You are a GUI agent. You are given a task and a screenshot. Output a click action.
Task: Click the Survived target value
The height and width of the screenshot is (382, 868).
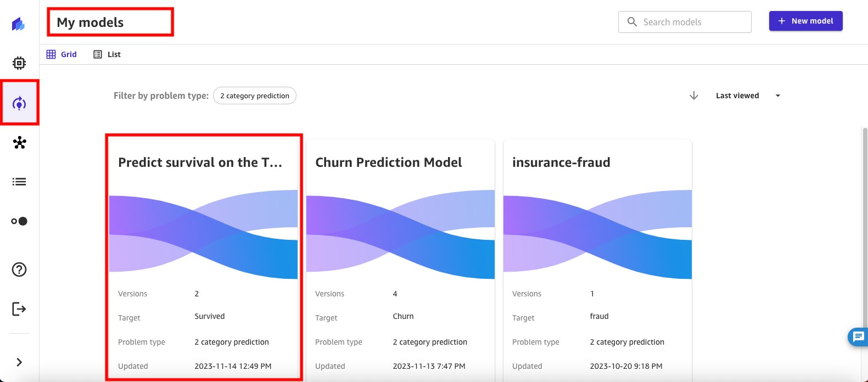pos(210,316)
